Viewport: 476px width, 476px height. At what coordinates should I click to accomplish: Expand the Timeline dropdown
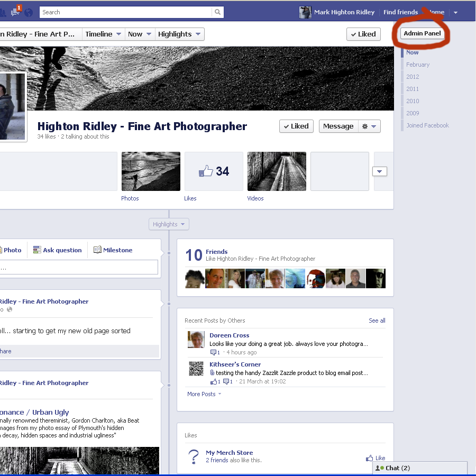pos(103,34)
